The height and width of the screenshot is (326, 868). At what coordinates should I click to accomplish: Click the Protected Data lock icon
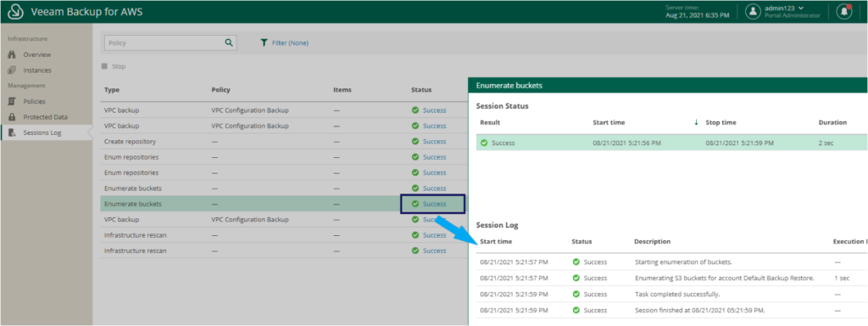click(12, 117)
